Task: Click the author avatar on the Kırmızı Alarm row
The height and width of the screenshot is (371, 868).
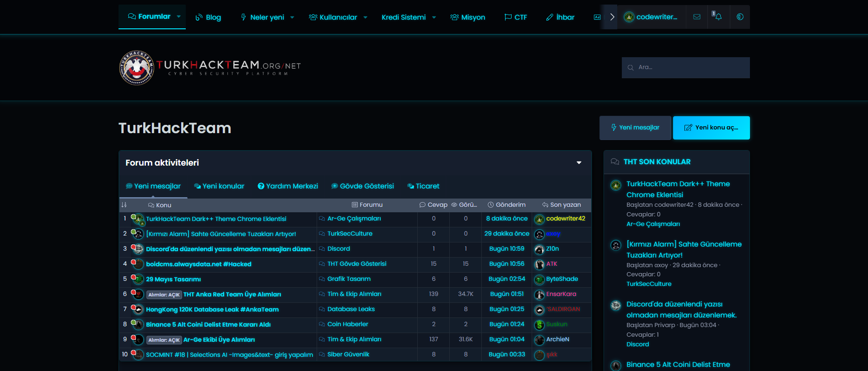Action: tap(137, 234)
